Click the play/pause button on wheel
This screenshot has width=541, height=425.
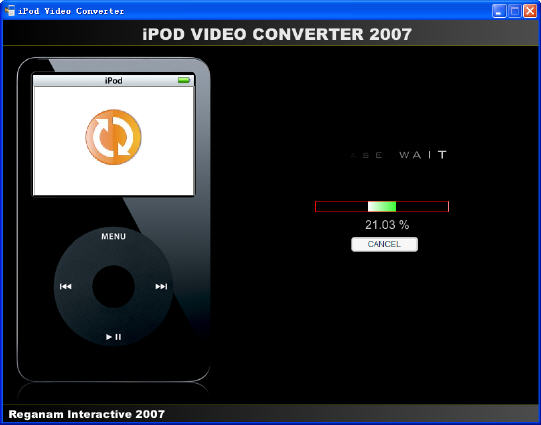(114, 337)
